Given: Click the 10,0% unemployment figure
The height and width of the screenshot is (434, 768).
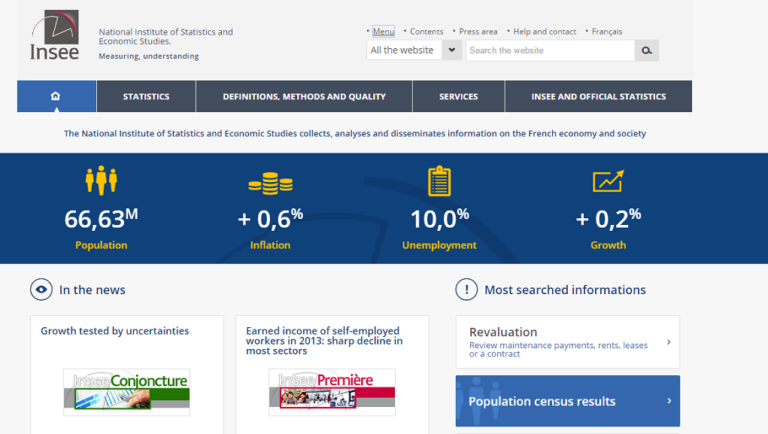Looking at the screenshot, I should pos(439,218).
